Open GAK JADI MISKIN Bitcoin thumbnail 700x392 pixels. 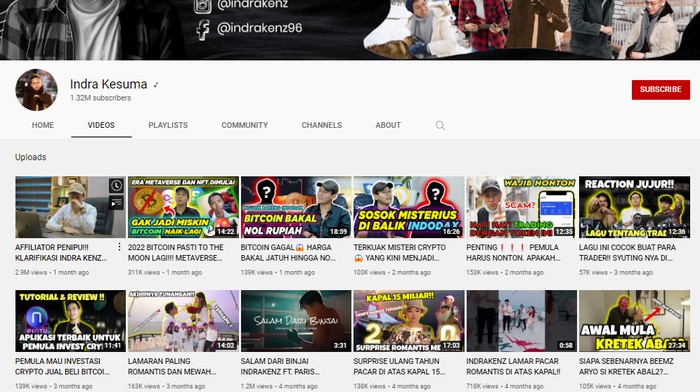[x=183, y=207]
